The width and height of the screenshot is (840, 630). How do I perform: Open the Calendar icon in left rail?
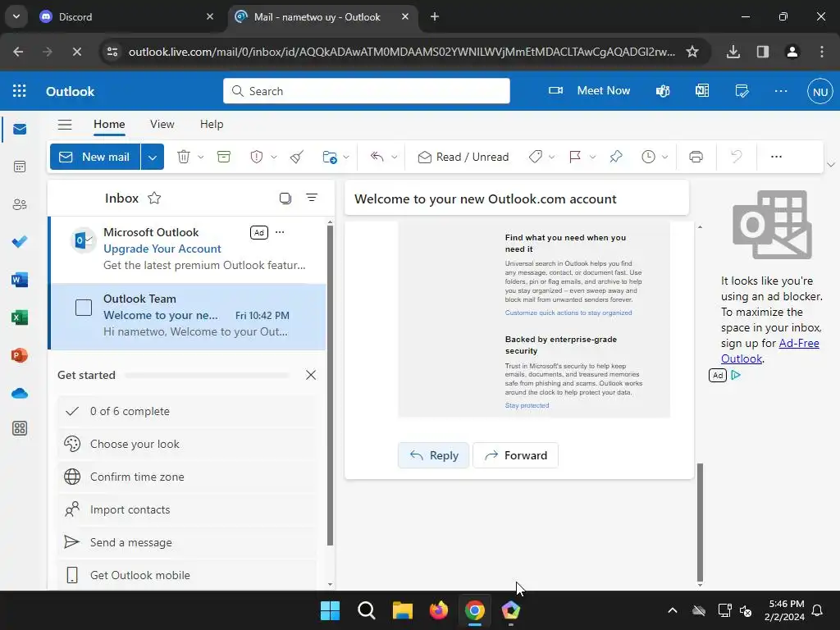20,167
